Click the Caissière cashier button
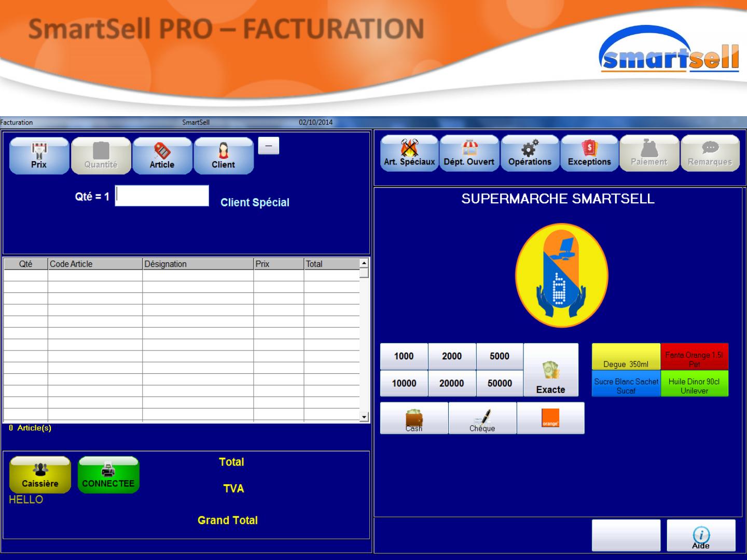This screenshot has width=747, height=560. [x=40, y=475]
